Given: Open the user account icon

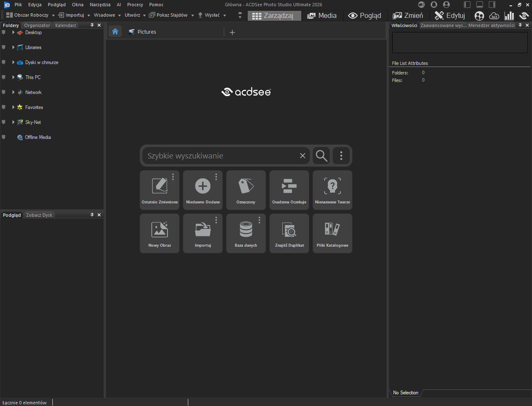Looking at the screenshot, I should [446, 5].
